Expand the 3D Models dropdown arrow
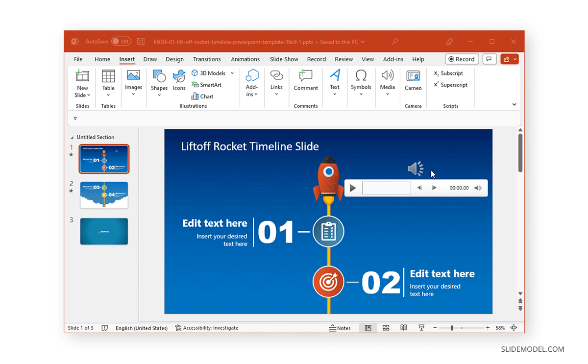Viewport: 588px width, 364px height. click(x=231, y=73)
